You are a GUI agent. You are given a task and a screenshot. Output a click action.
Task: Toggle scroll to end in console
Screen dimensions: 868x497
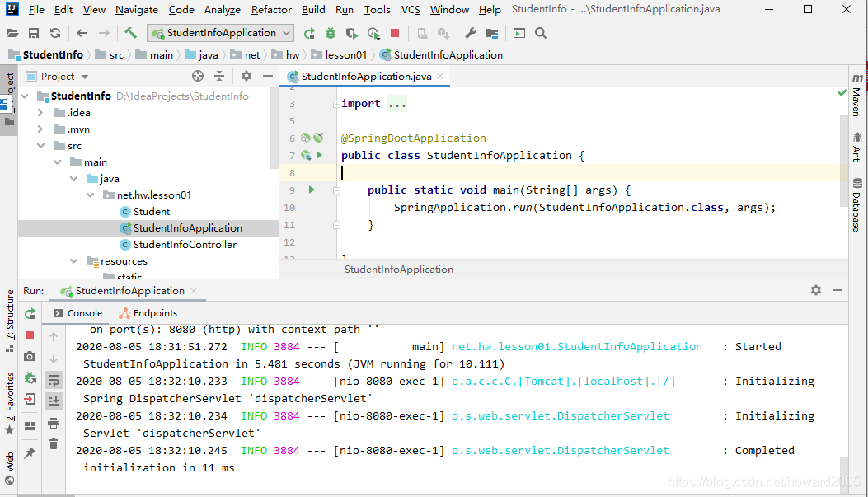tap(54, 401)
